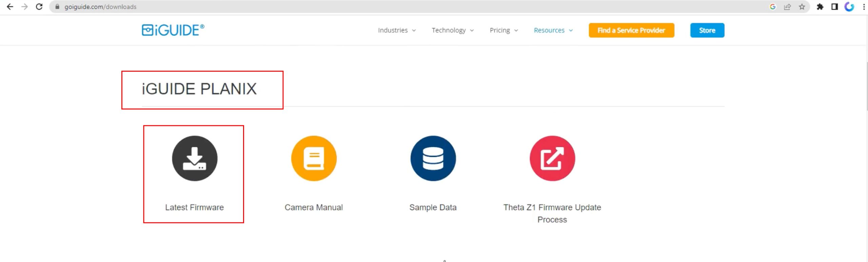Go back with browser back arrow

(x=10, y=7)
